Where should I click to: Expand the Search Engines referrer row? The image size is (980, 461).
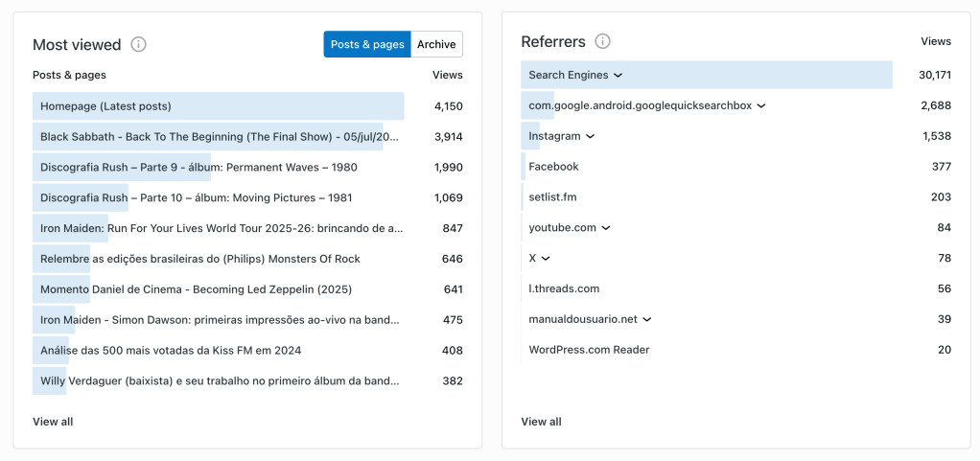(x=618, y=75)
